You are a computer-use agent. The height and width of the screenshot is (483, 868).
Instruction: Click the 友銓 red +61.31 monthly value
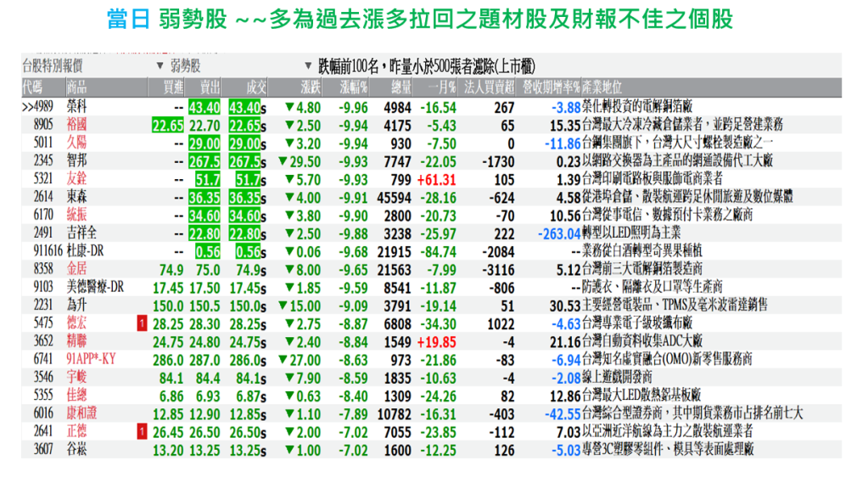(436, 179)
